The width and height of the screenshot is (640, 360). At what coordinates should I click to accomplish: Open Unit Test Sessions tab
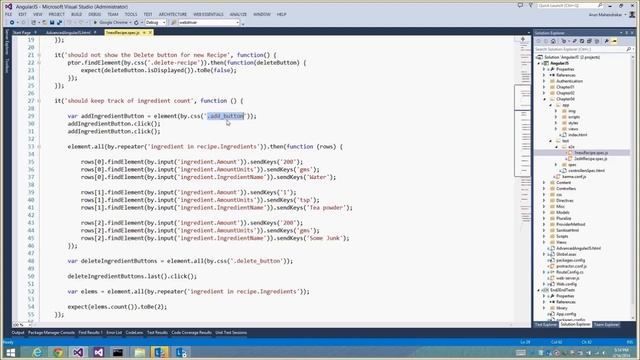click(x=231, y=333)
